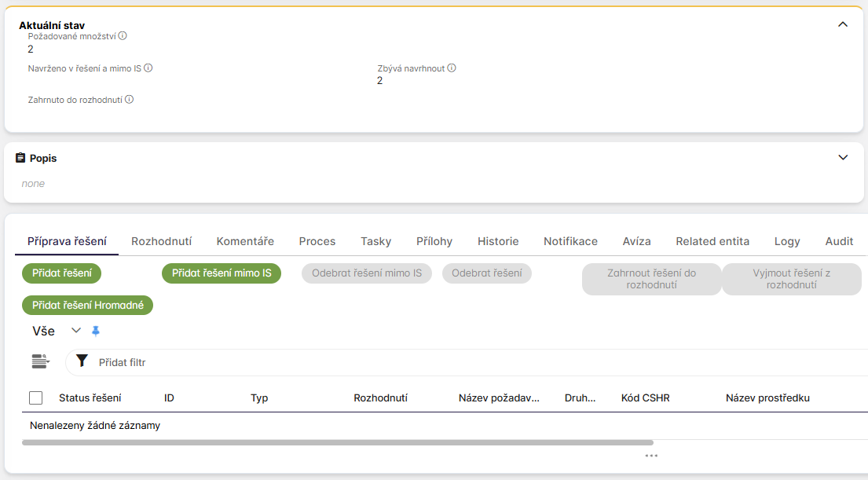The height and width of the screenshot is (480, 868).
Task: Click the horizontal table scrollbar
Action: (x=338, y=443)
